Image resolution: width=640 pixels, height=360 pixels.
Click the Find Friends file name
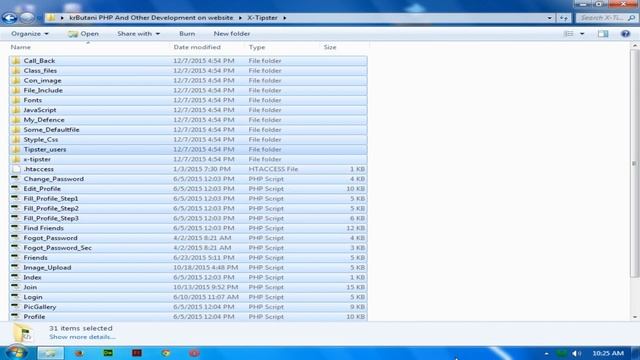(x=43, y=228)
